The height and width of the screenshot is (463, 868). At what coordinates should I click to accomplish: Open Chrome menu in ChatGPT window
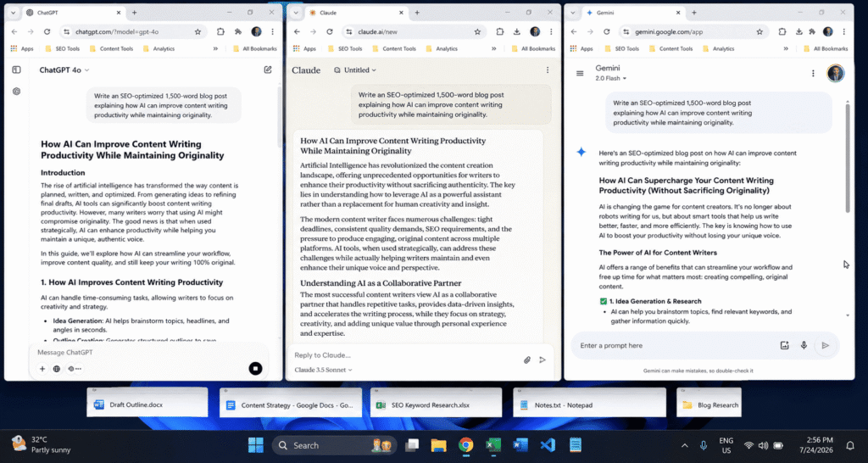tap(272, 32)
